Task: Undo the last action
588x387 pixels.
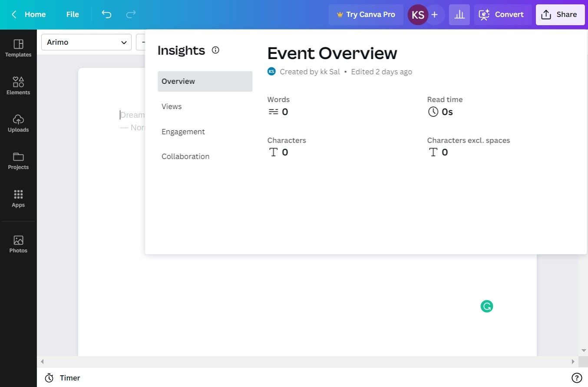Action: [106, 14]
